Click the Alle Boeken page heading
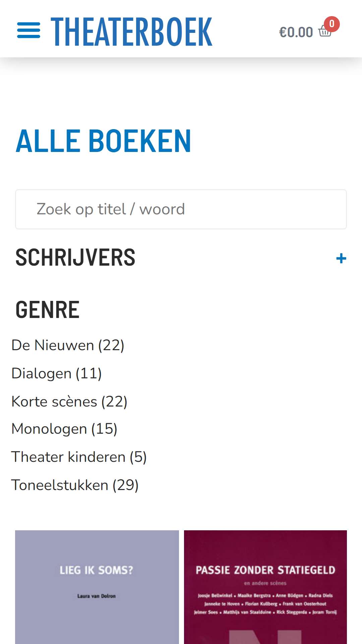 [x=104, y=141]
